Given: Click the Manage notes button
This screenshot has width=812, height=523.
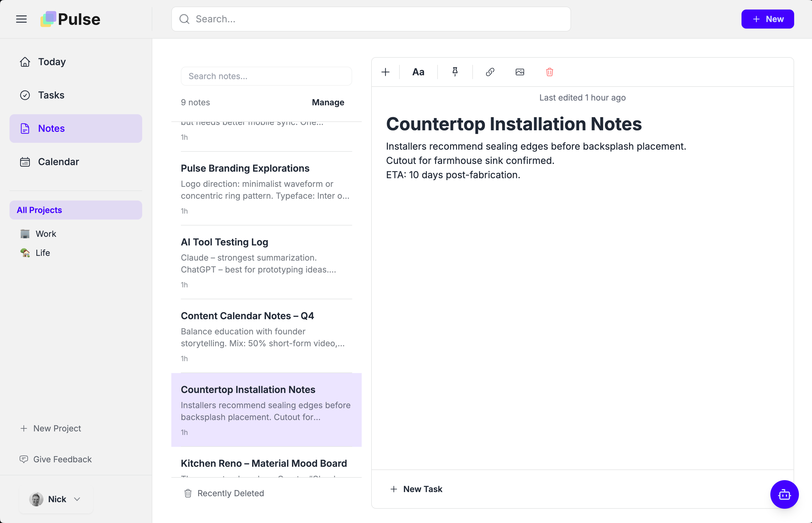Looking at the screenshot, I should 327,102.
